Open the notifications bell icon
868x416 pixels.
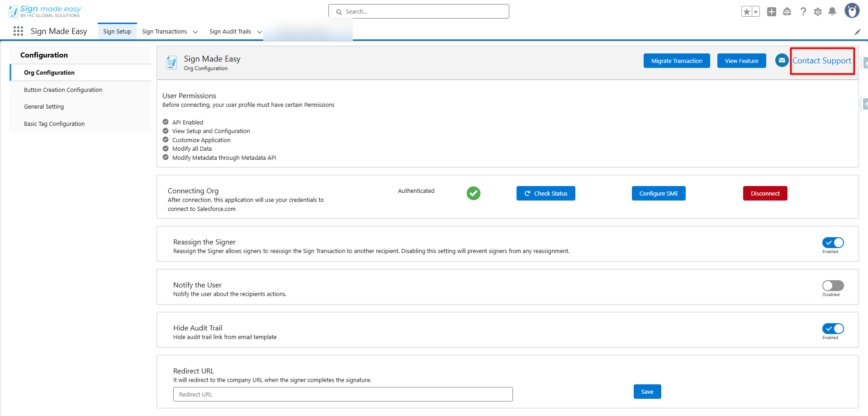click(x=832, y=12)
